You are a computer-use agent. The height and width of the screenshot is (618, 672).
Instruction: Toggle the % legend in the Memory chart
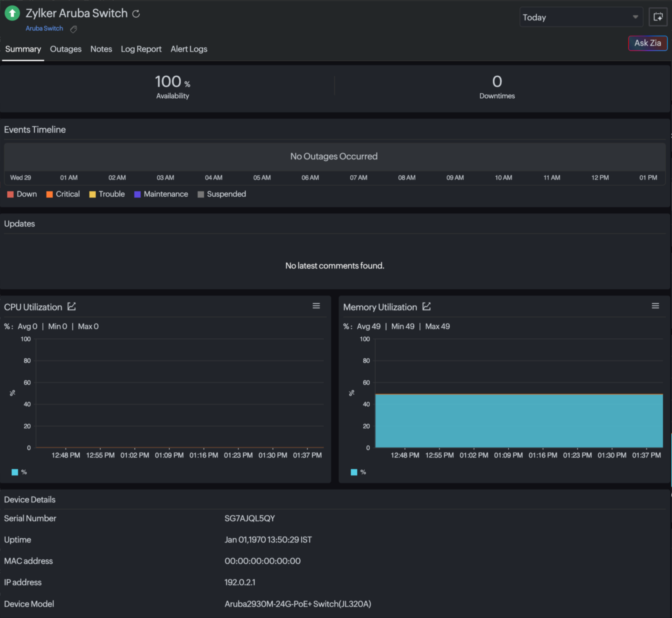click(x=358, y=472)
